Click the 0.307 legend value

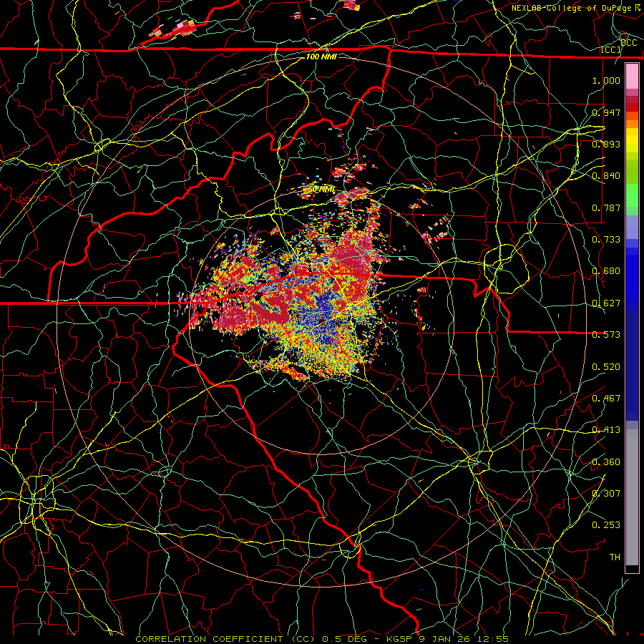tap(606, 494)
